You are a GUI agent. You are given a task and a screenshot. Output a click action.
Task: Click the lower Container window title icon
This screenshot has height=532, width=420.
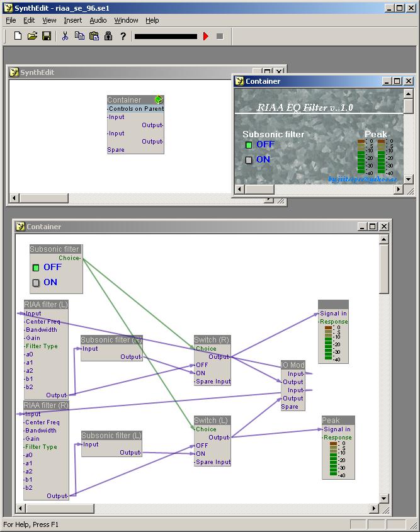pos(20,226)
